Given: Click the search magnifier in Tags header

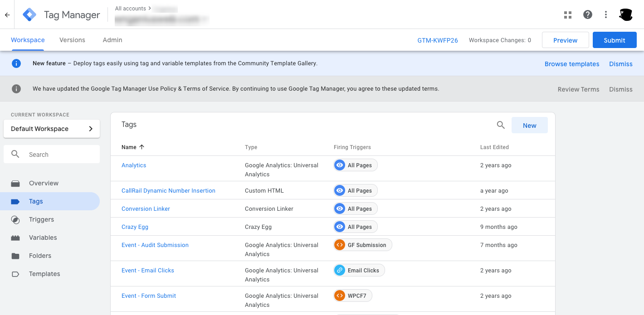Looking at the screenshot, I should (x=501, y=125).
